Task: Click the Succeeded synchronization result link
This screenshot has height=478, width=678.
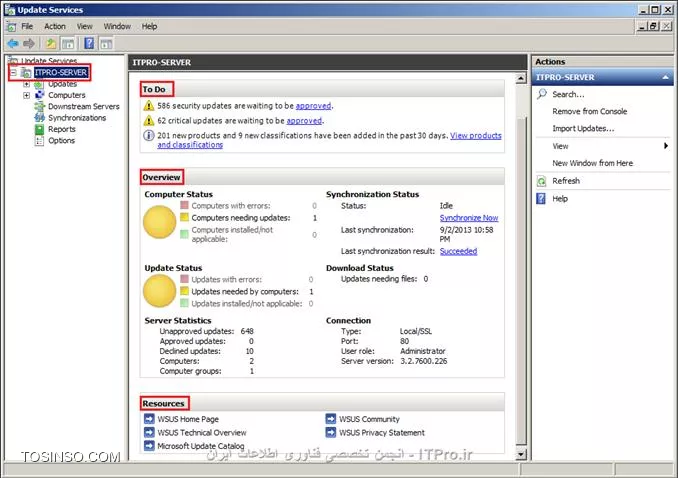Action: tap(458, 251)
